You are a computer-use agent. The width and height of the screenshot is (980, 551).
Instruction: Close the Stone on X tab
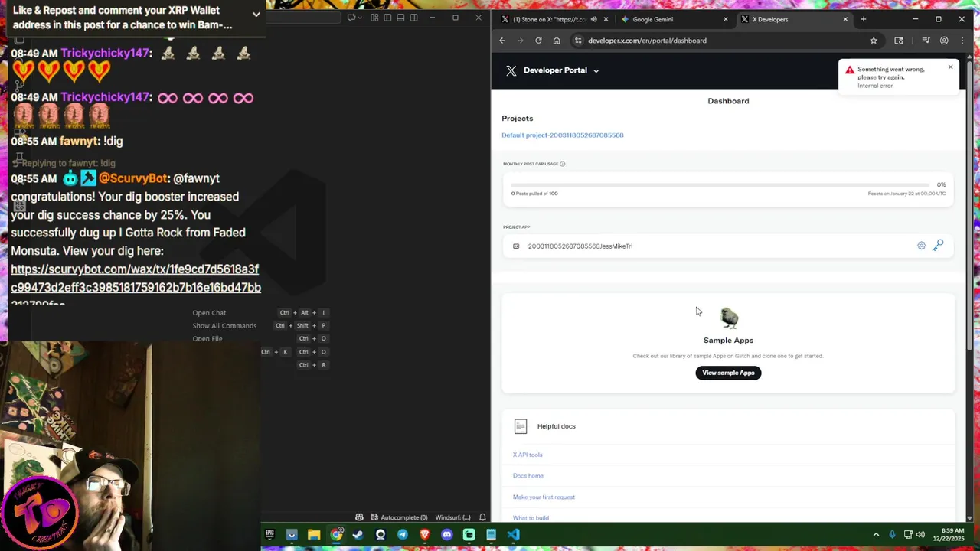pos(606,19)
